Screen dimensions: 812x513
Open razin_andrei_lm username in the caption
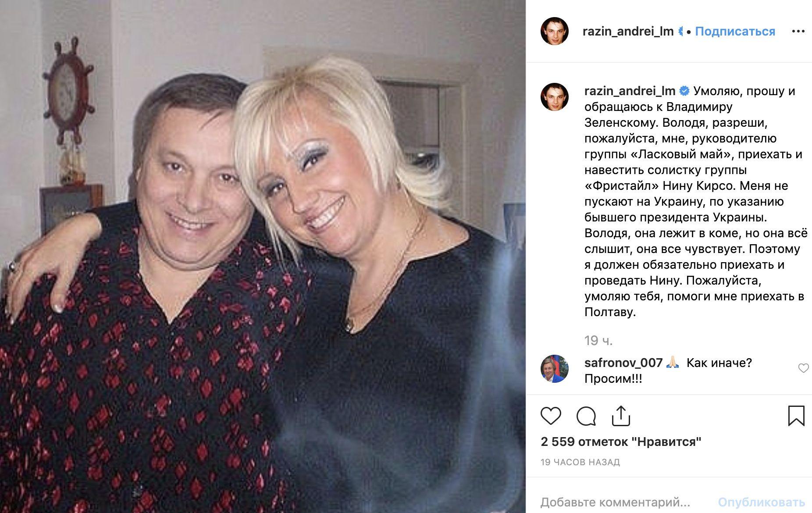point(630,91)
